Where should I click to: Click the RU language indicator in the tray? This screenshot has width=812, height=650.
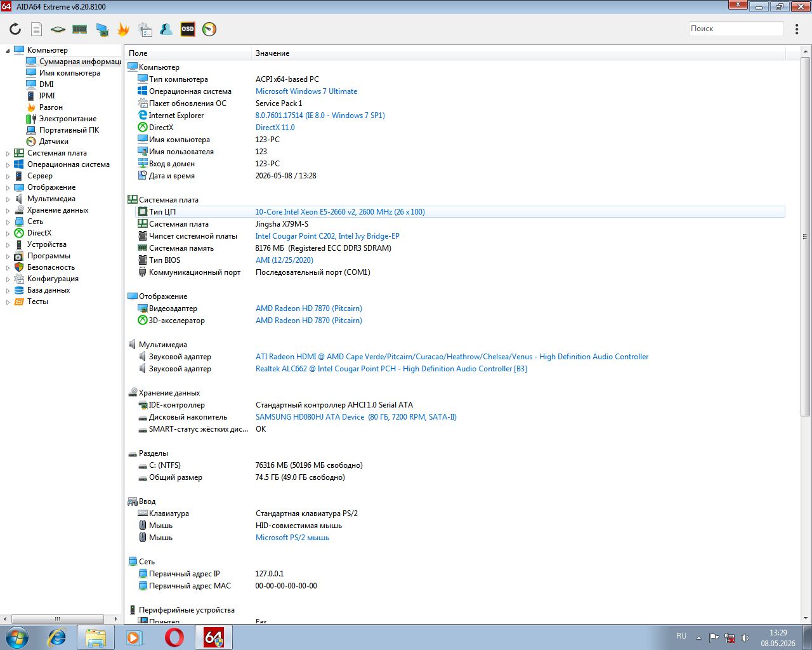(681, 636)
